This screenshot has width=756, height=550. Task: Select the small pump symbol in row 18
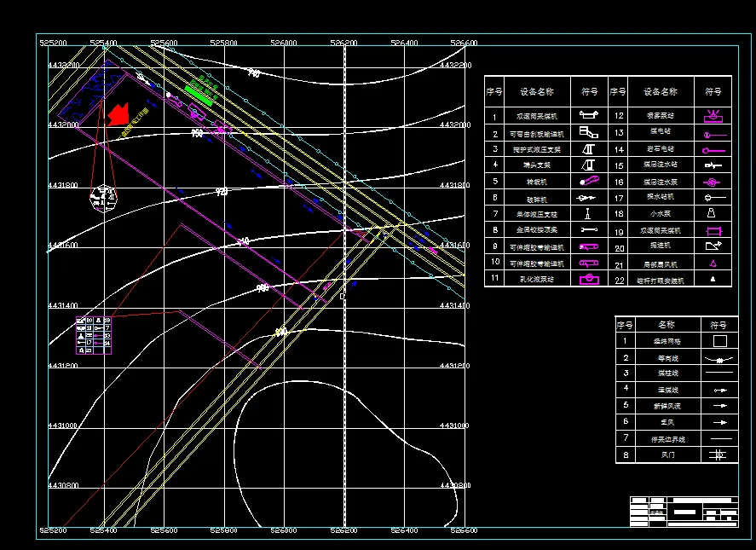[x=711, y=213]
